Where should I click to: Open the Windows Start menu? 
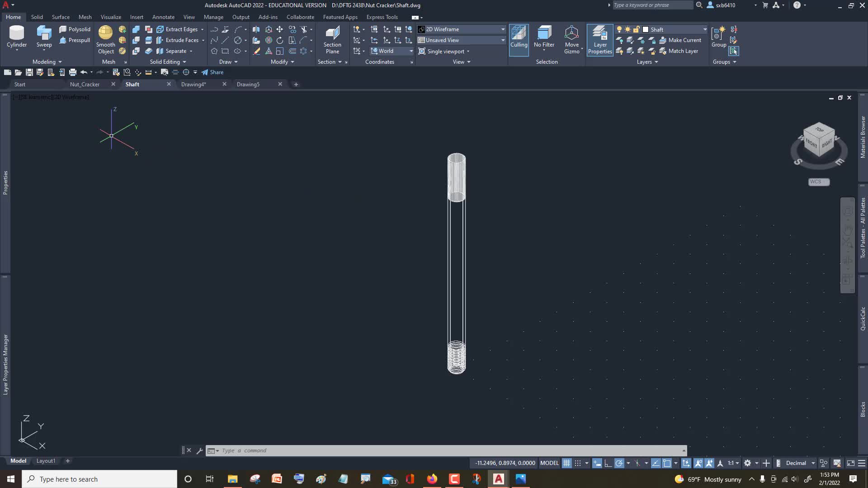click(11, 479)
